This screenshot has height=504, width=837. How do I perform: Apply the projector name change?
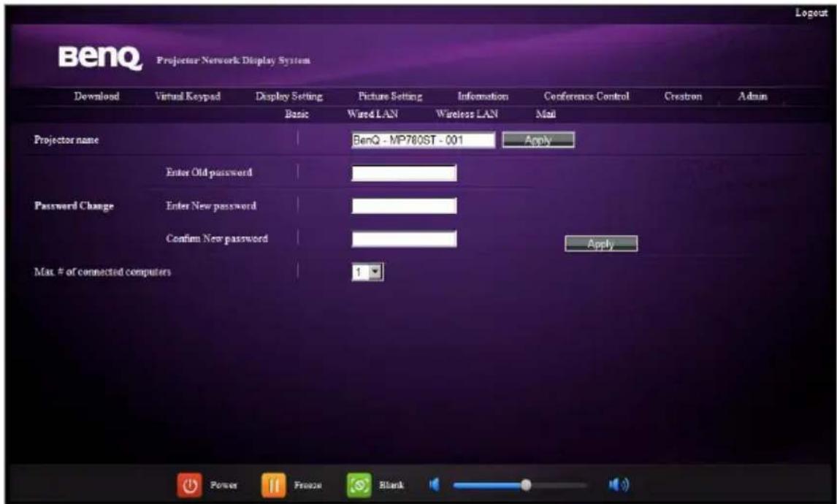click(x=538, y=140)
